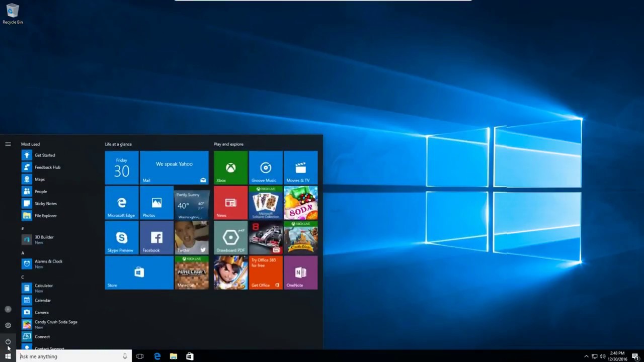This screenshot has height=362, width=644.
Task: Click the Most used heading
Action: [x=30, y=144]
